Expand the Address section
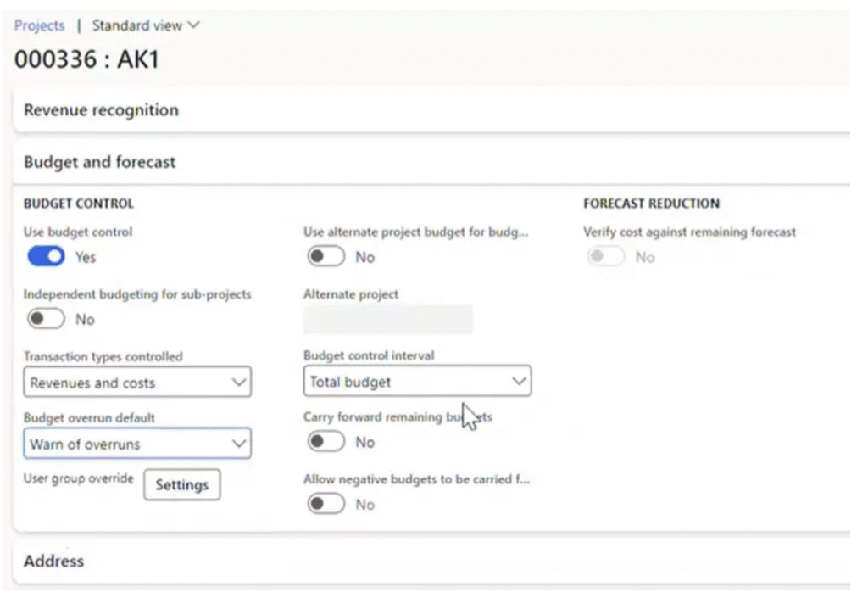Screen dimensions: 868x598 (x=53, y=561)
